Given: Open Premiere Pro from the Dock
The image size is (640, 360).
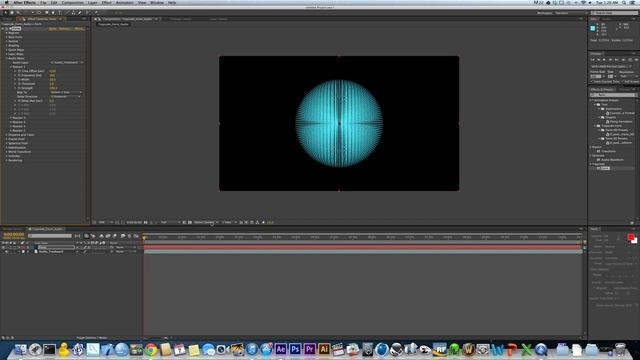Looking at the screenshot, I should click(309, 349).
